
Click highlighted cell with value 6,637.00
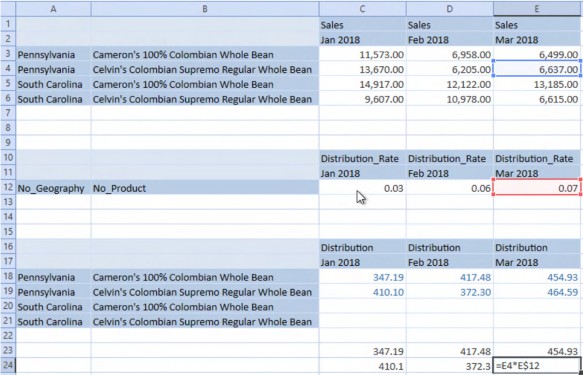point(537,69)
